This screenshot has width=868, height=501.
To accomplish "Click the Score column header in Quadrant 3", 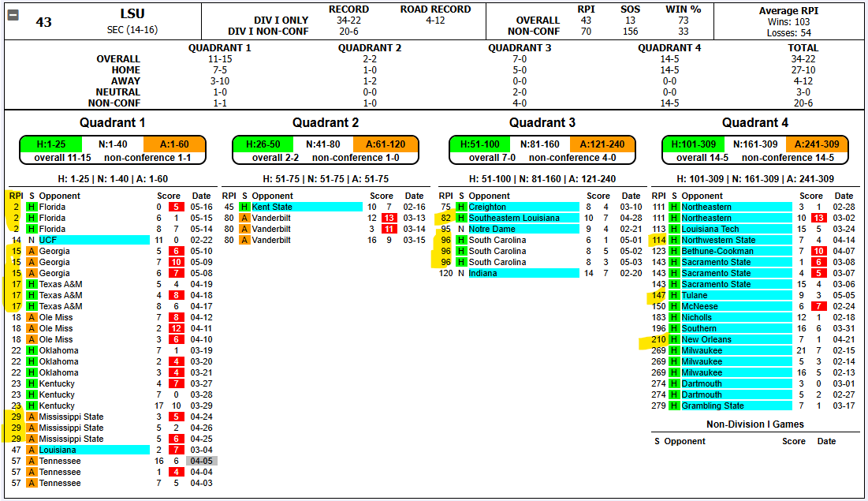I will point(598,196).
